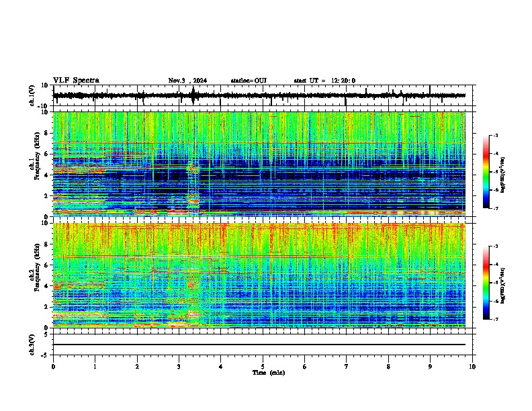Click the 'Nov.3 , 2024' date text
The width and height of the screenshot is (532, 411).
pyautogui.click(x=187, y=81)
